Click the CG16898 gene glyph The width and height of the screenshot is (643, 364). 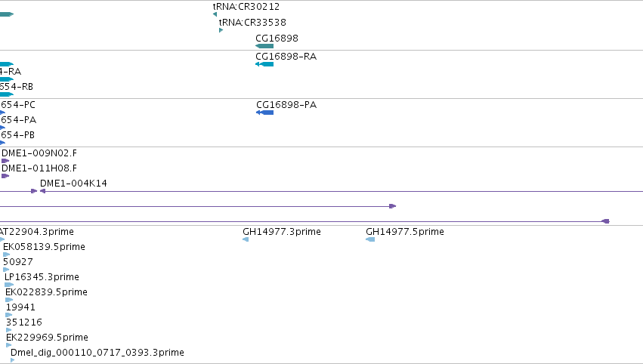pos(264,46)
